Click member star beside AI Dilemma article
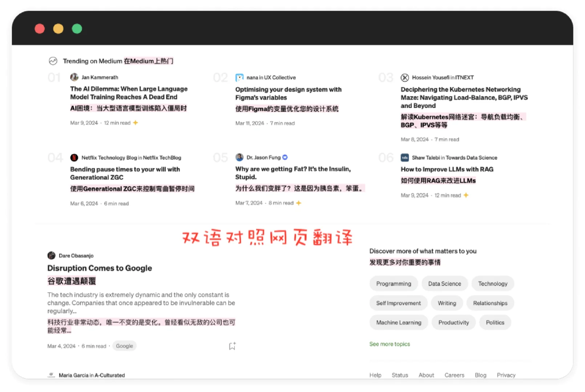585x392 pixels. pos(136,123)
